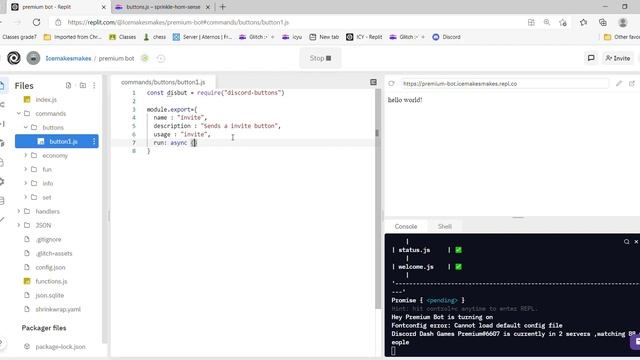Viewport: 640px width, 360px height.
Task: Click the premium bot project name
Action: pyautogui.click(x=116, y=58)
